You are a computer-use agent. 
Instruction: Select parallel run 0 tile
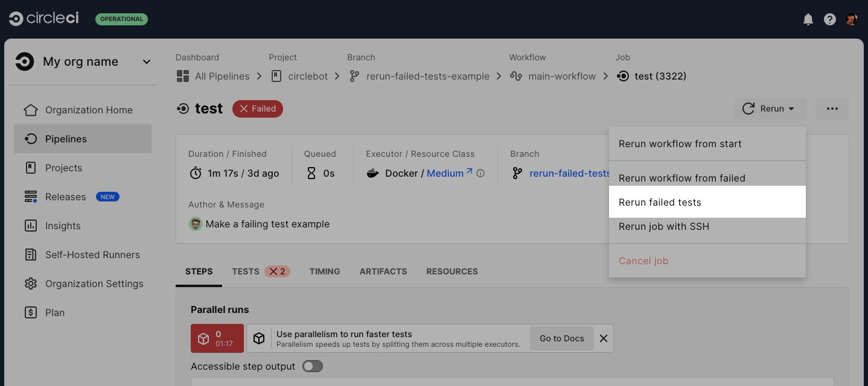coord(217,338)
